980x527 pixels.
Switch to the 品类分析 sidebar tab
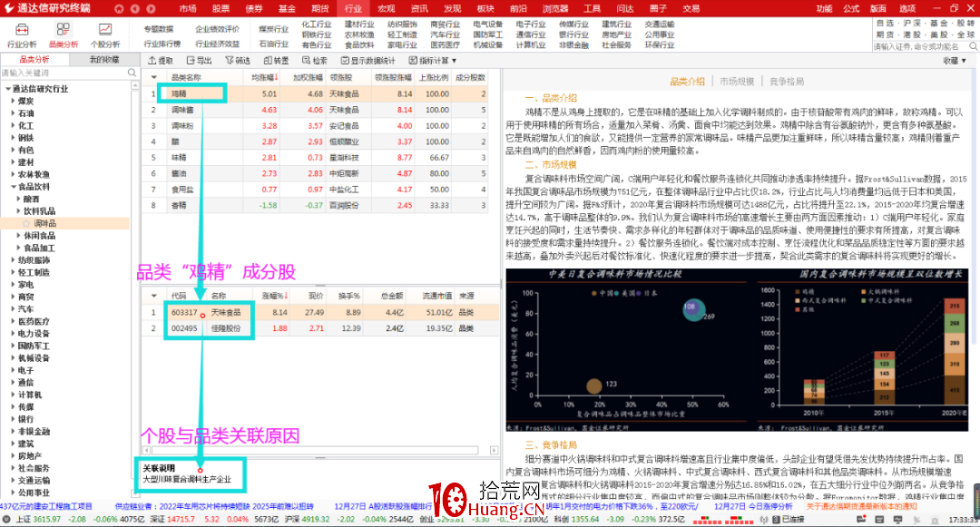(34, 59)
